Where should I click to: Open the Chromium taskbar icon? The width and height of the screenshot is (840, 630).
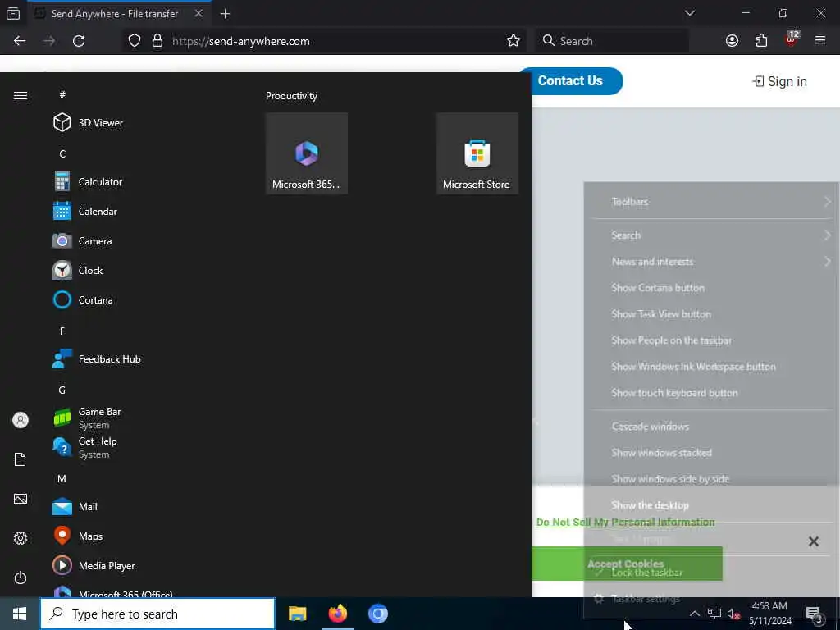coord(377,614)
